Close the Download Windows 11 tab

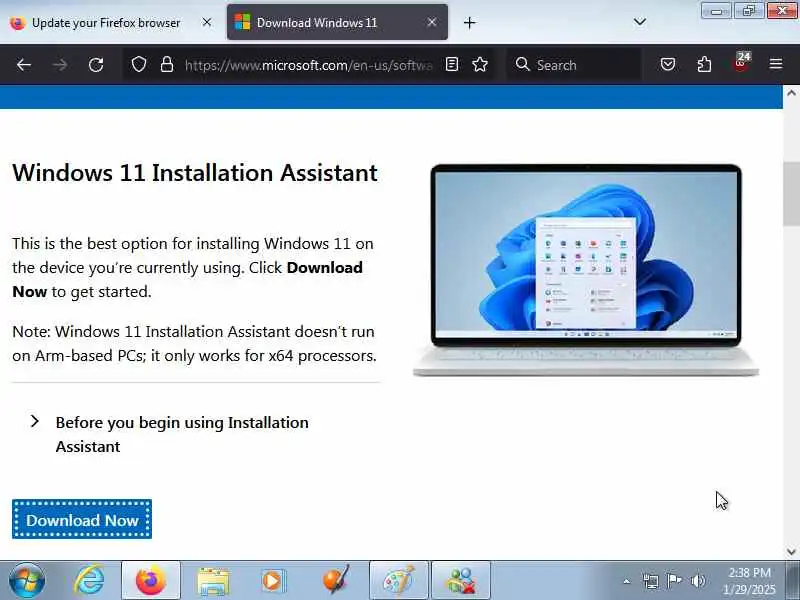(x=432, y=22)
